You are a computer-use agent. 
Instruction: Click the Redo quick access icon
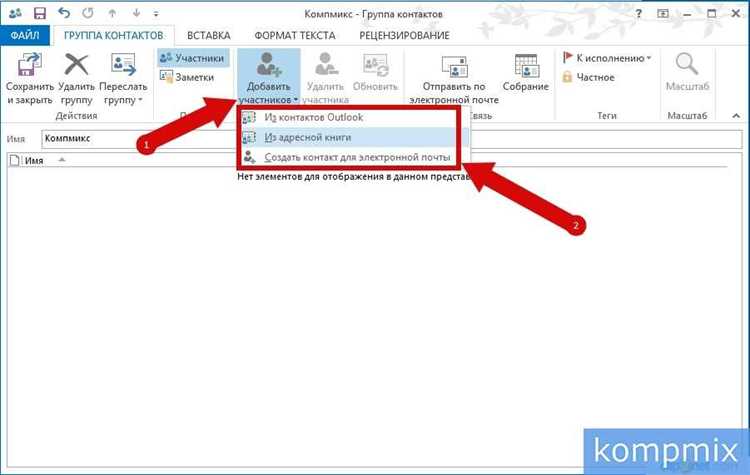(88, 13)
